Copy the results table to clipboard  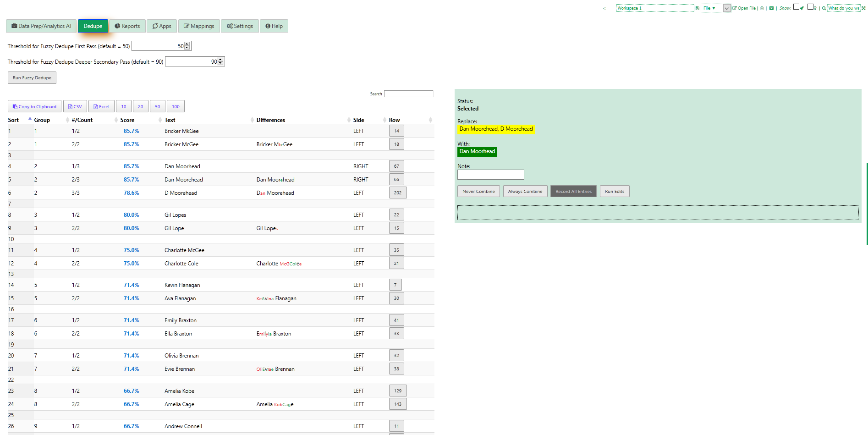click(34, 106)
